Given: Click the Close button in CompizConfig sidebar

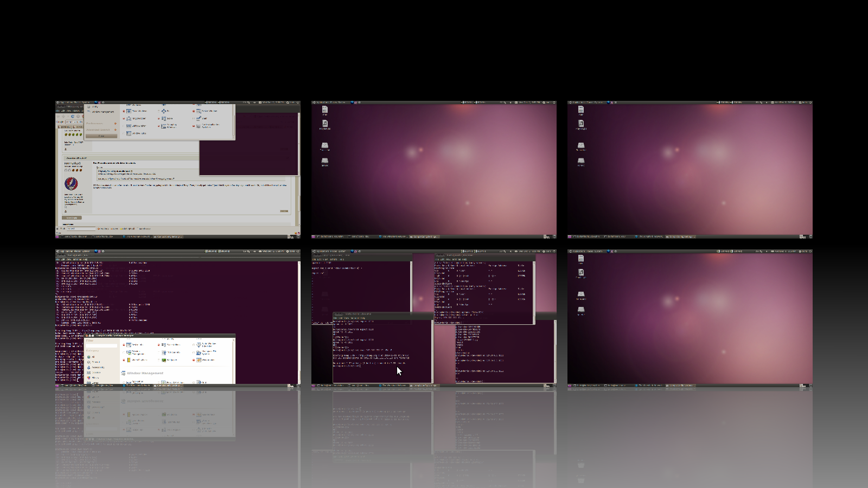Looking at the screenshot, I should [x=101, y=136].
